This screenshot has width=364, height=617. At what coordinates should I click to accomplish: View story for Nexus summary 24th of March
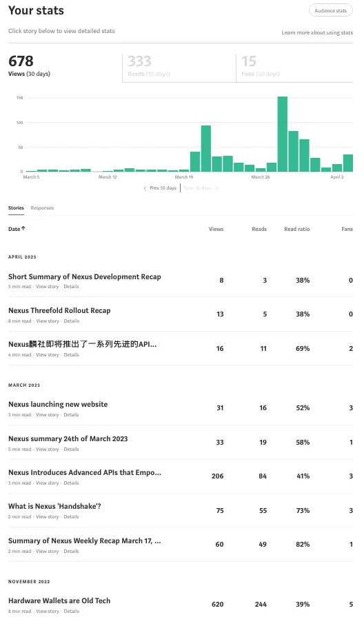pos(47,449)
